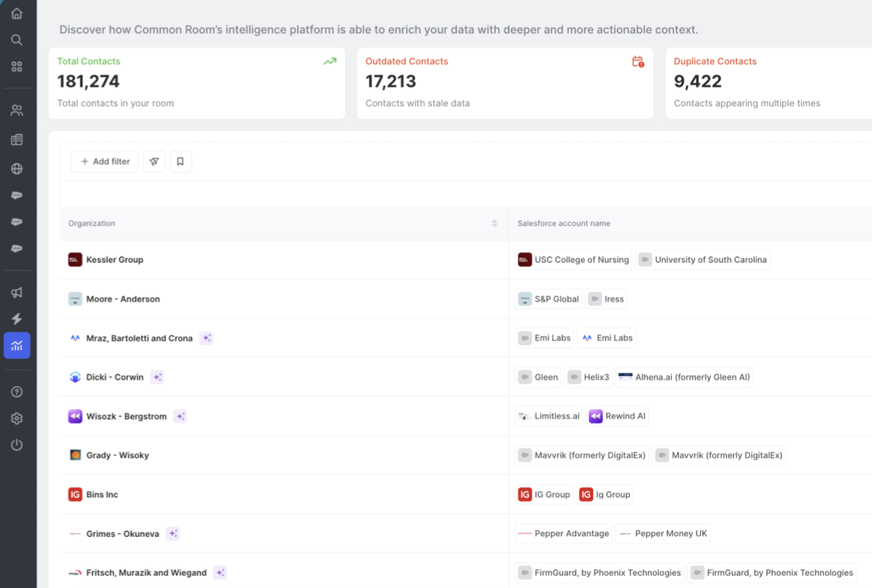Click the USC College of Nursing chip

tap(574, 260)
